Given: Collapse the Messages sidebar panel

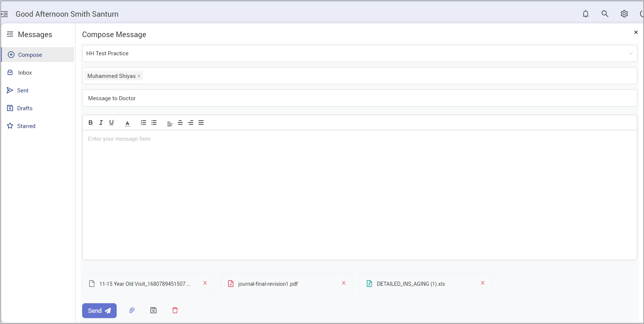Looking at the screenshot, I should click(x=10, y=34).
